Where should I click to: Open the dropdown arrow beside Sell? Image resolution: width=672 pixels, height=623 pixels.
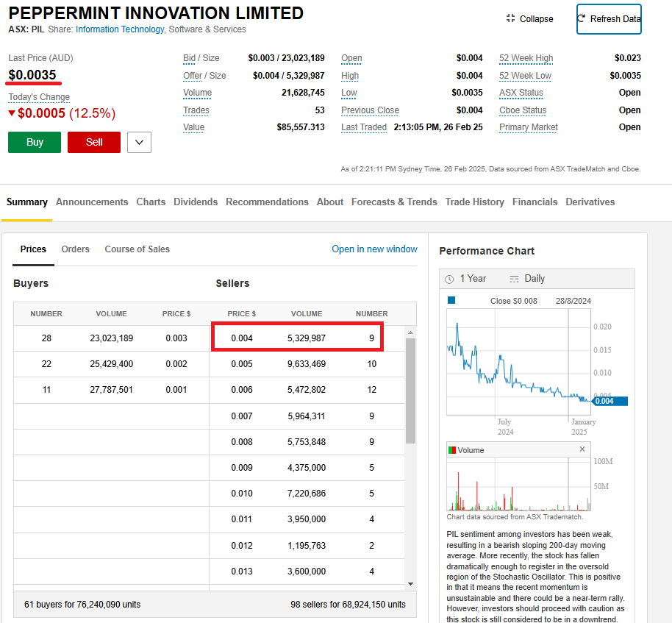pyautogui.click(x=139, y=143)
